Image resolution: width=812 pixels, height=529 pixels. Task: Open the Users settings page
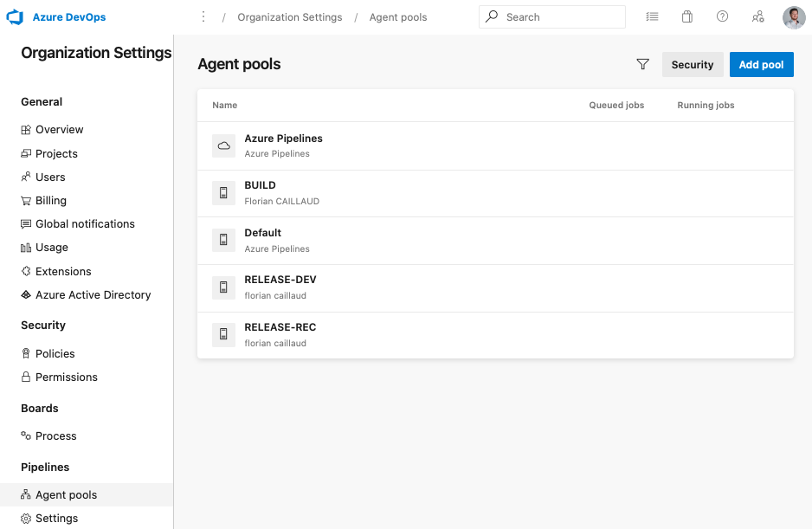pyautogui.click(x=50, y=177)
